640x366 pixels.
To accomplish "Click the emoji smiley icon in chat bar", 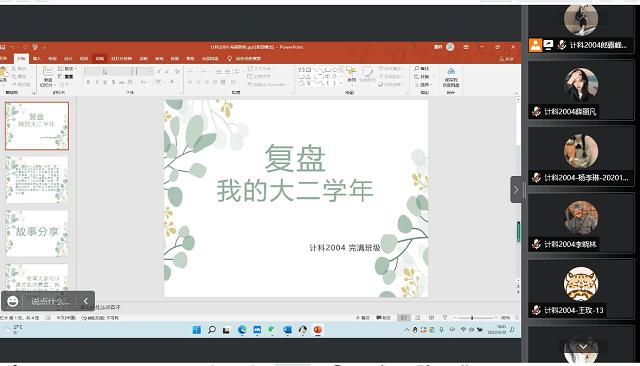I will (13, 301).
